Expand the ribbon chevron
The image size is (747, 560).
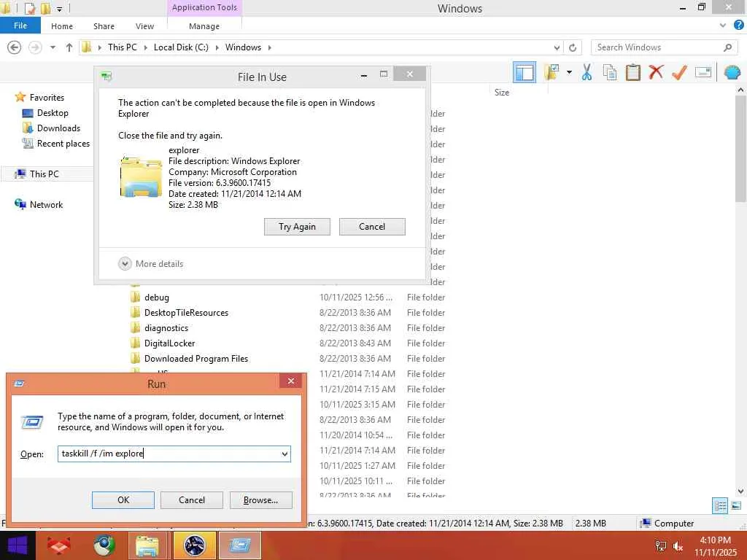tap(723, 26)
